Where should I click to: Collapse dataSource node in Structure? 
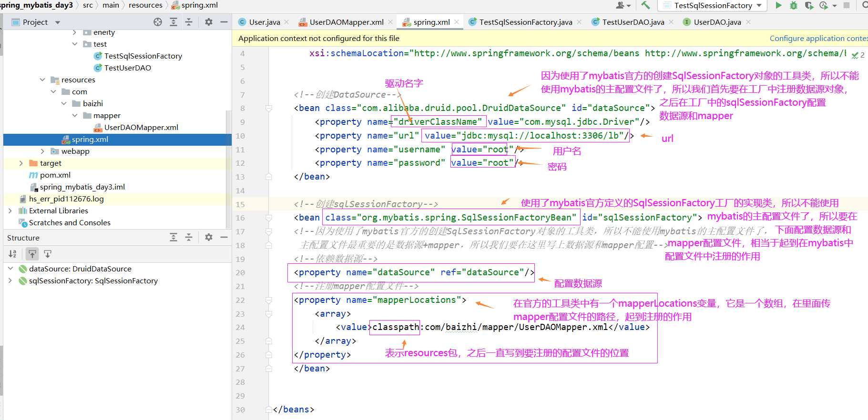point(10,269)
